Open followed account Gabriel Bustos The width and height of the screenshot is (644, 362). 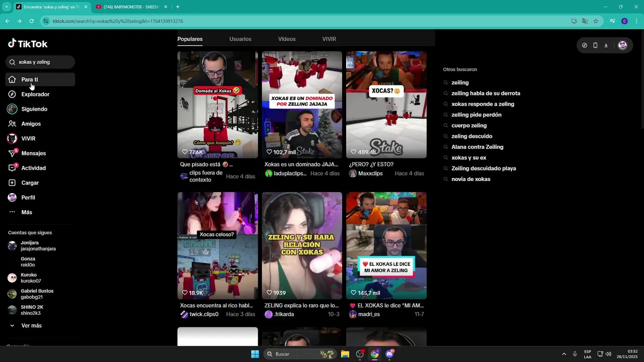(x=31, y=294)
